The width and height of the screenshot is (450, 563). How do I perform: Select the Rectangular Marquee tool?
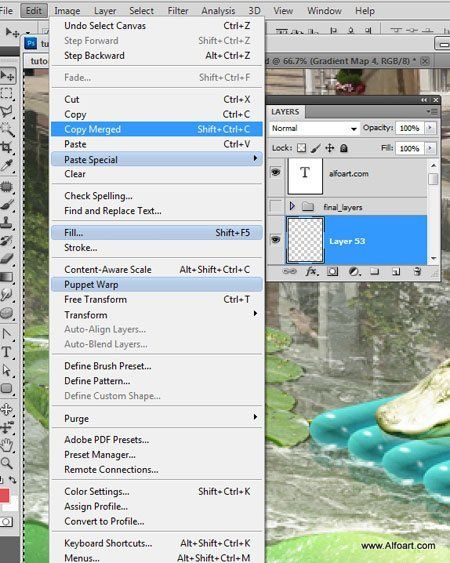tap(6, 93)
